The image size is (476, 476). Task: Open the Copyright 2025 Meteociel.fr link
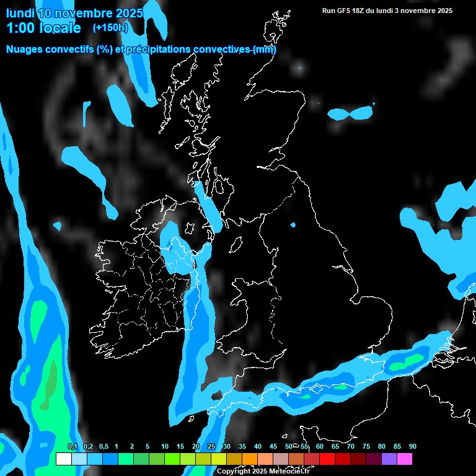coord(263,471)
